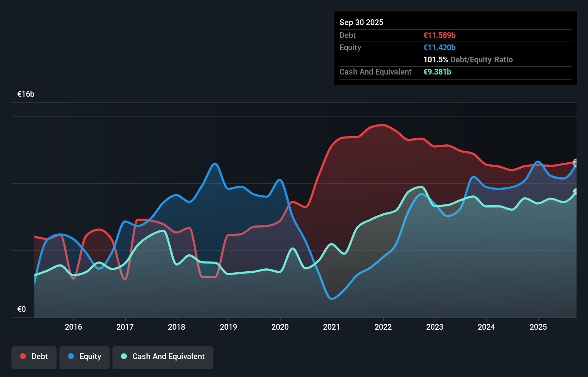
Task: Click the Sep 30 2025 tooltip date
Action: [x=361, y=22]
